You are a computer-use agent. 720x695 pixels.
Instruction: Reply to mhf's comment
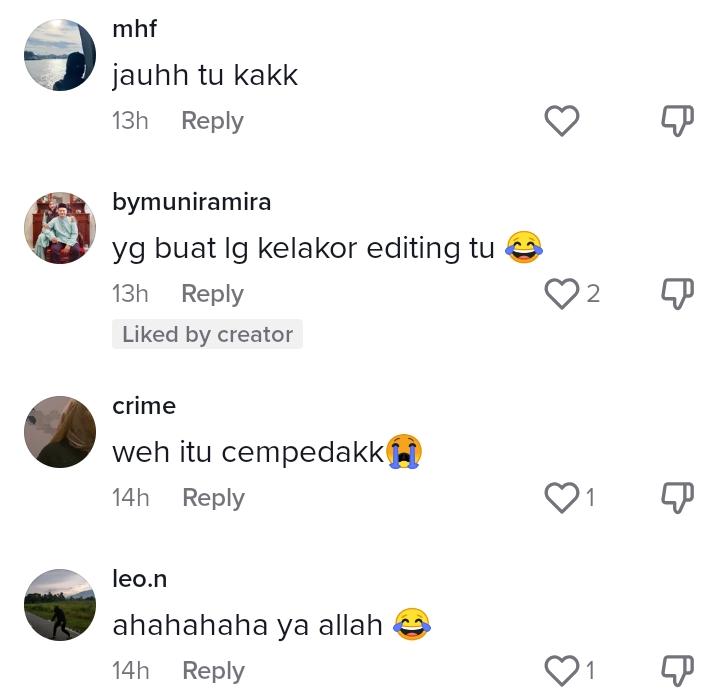(x=212, y=121)
